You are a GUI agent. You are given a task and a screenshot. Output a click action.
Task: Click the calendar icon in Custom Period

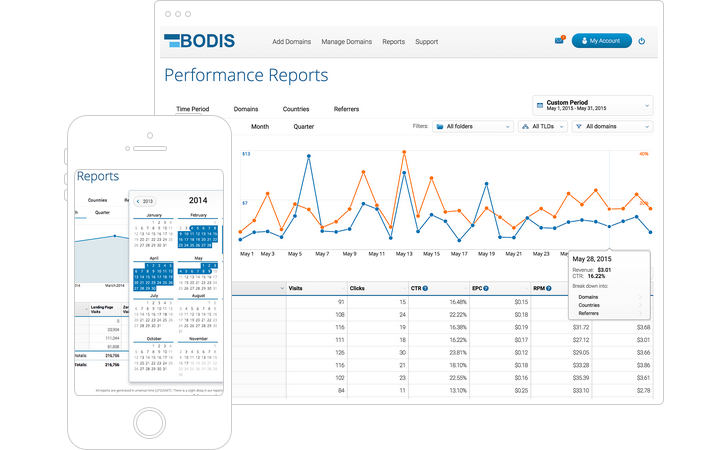click(x=540, y=105)
